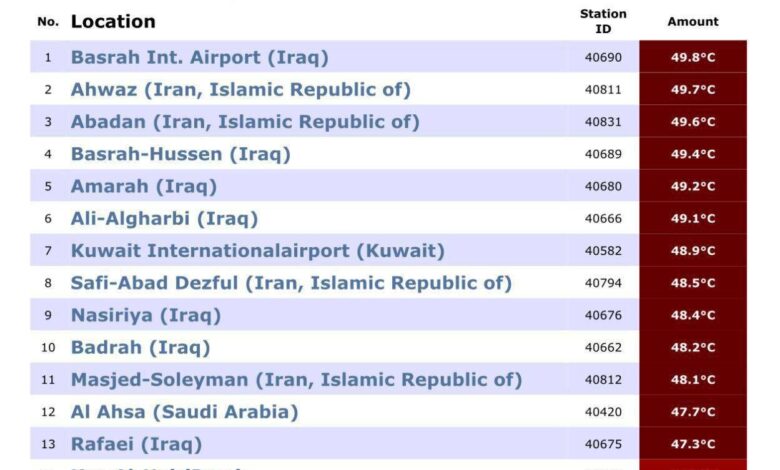
Task: Open the Safi-Abad Dezful location link
Action: 292,283
